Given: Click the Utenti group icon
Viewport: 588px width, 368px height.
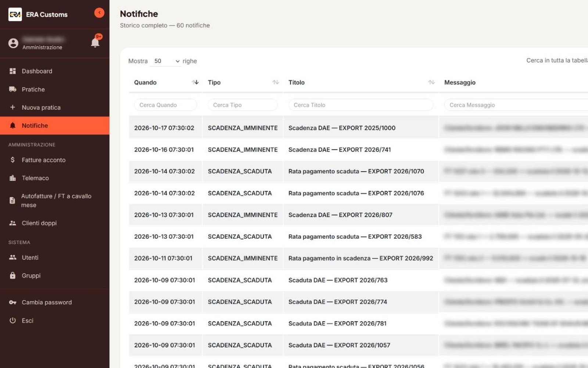Looking at the screenshot, I should point(12,257).
